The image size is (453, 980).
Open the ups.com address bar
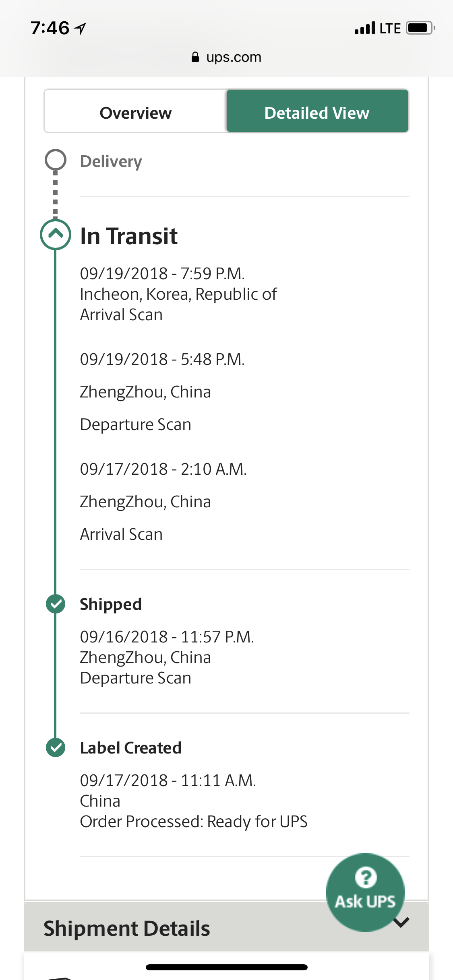coord(226,57)
